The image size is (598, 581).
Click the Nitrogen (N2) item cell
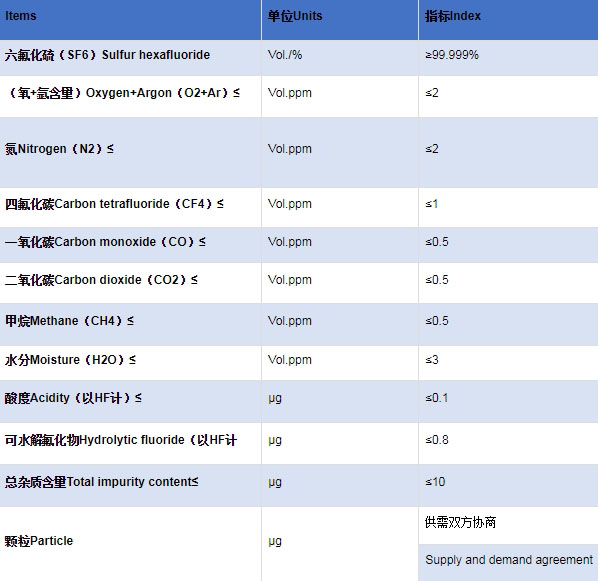click(130, 153)
